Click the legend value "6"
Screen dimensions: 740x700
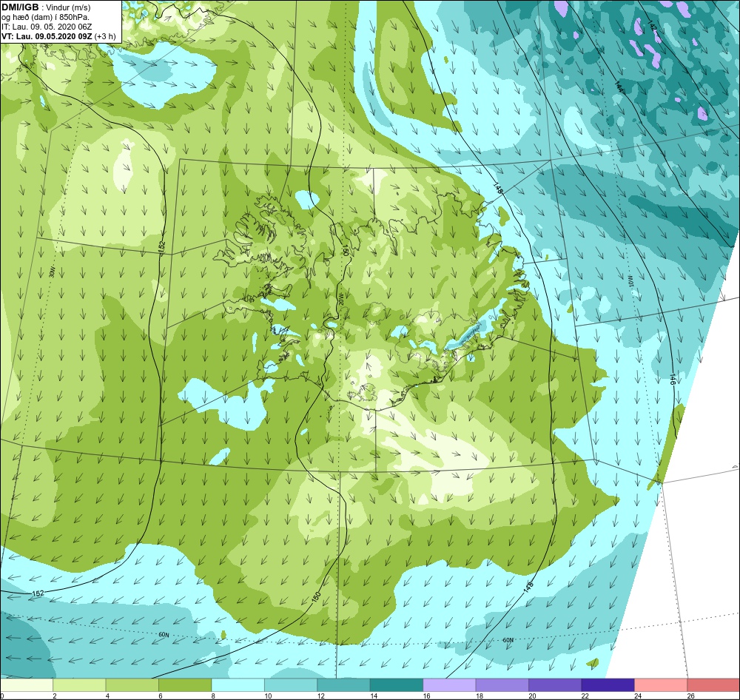pos(161,696)
